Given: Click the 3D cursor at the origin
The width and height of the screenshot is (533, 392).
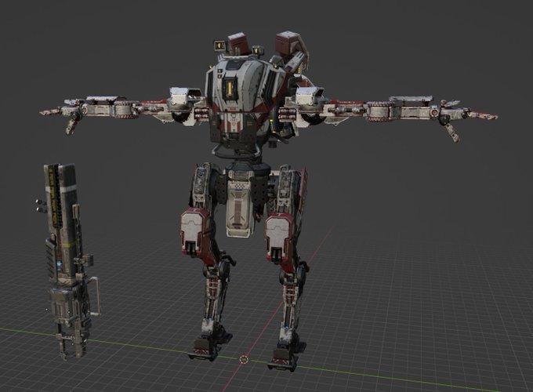Looking at the screenshot, I should (x=244, y=360).
